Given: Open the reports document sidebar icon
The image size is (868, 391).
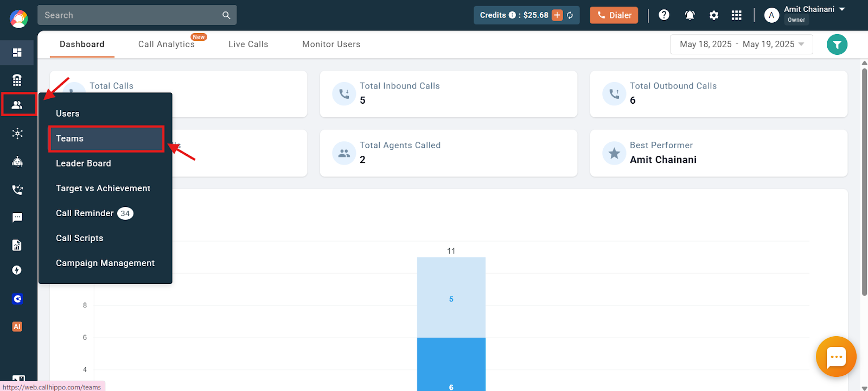Looking at the screenshot, I should 17,245.
